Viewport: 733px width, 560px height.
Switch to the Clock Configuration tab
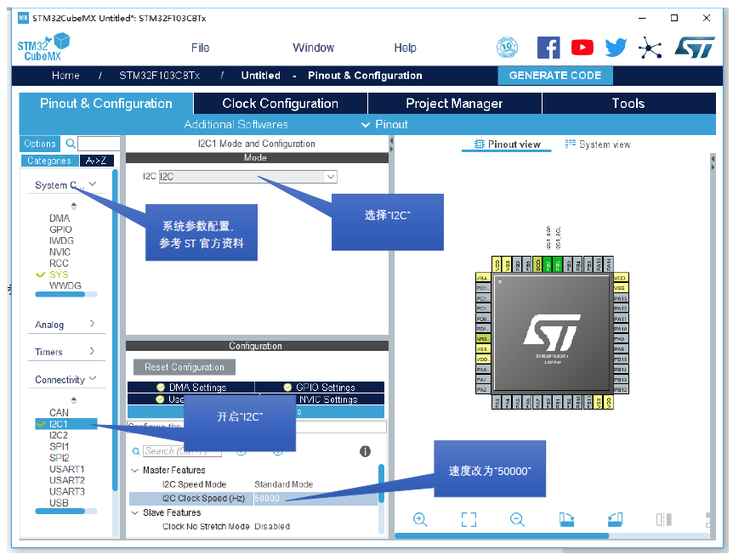[x=280, y=104]
